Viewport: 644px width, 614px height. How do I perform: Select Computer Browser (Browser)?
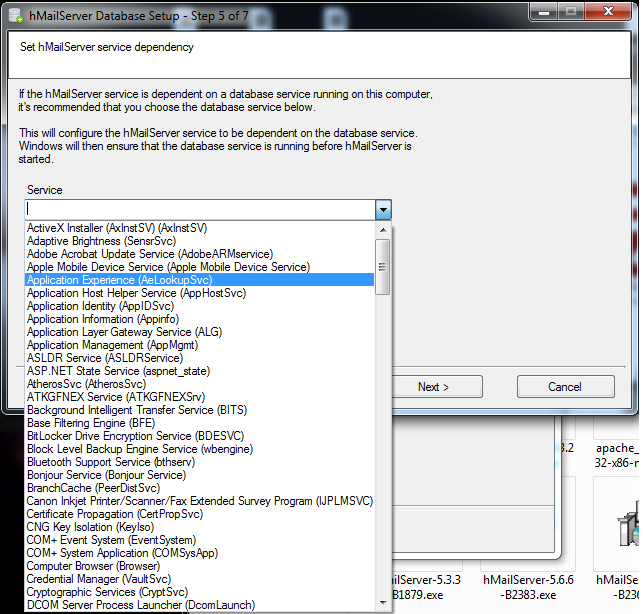pos(200,566)
